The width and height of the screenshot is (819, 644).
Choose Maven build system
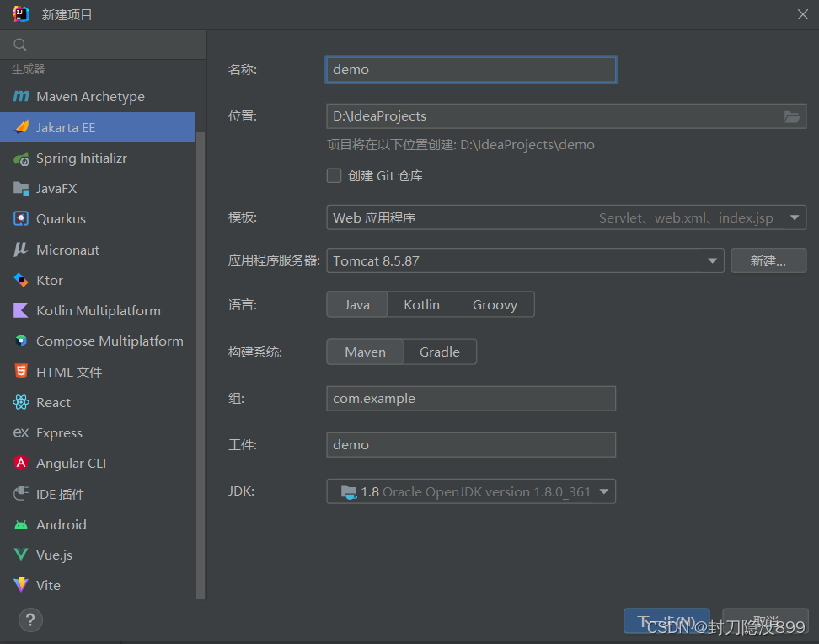pos(365,352)
